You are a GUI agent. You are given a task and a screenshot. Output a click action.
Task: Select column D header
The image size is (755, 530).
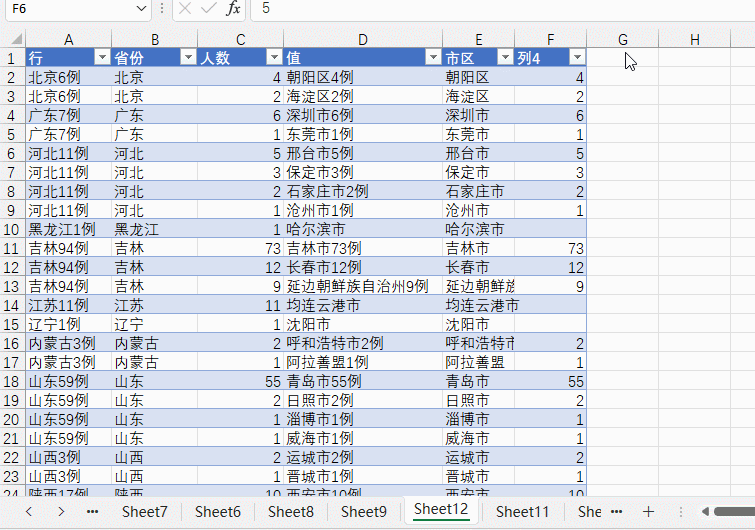(363, 39)
